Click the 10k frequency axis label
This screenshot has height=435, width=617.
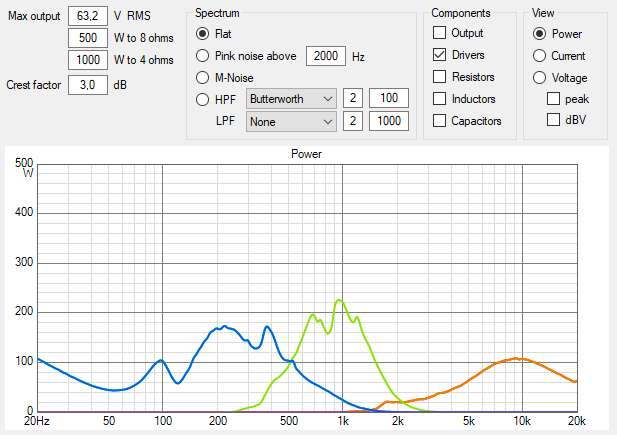tap(522, 421)
